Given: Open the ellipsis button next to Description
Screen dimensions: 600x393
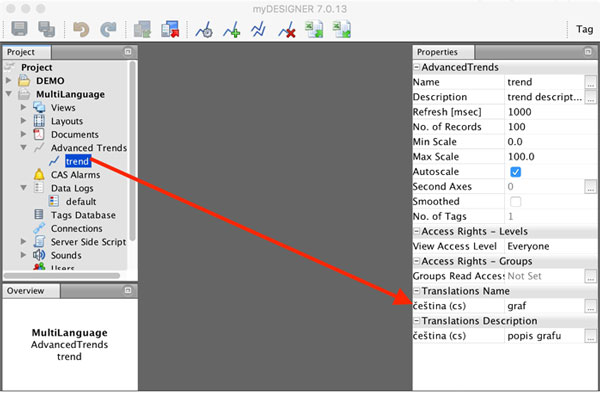Looking at the screenshot, I should (590, 97).
